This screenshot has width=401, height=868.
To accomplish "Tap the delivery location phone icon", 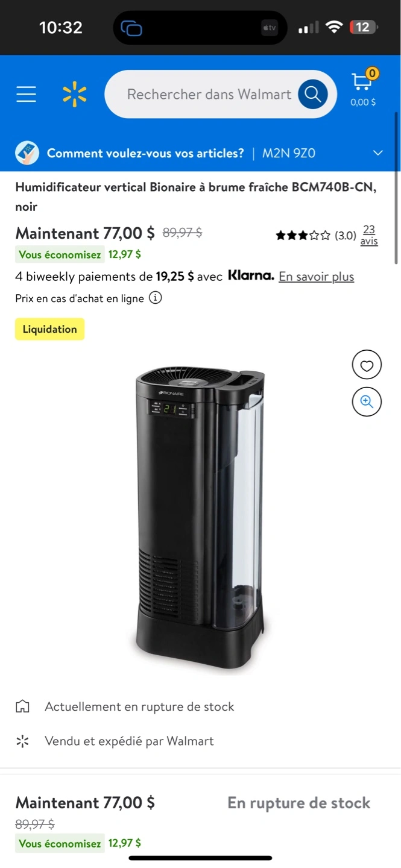I will [x=27, y=153].
